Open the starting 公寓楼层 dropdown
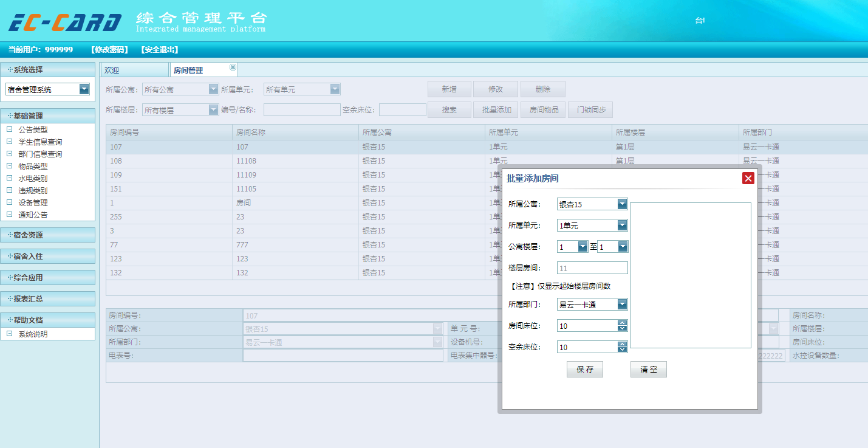Viewport: 868px width, 448px height. (583, 247)
